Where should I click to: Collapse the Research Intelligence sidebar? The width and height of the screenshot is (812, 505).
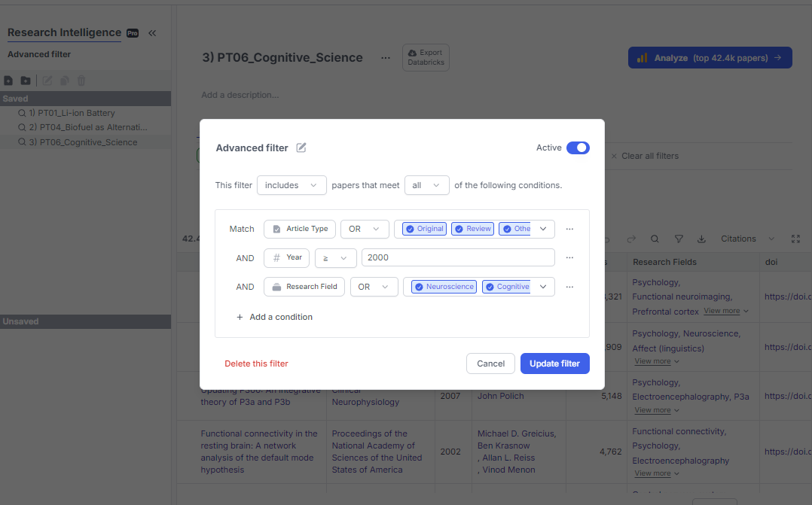(151, 33)
